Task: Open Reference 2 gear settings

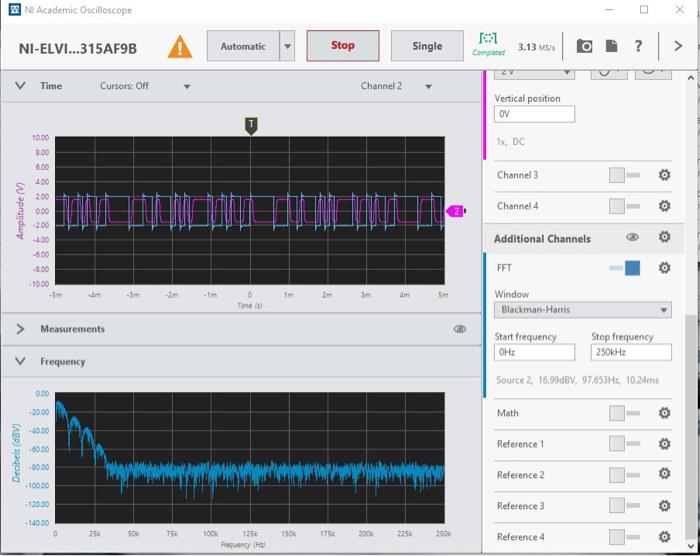Action: (664, 473)
